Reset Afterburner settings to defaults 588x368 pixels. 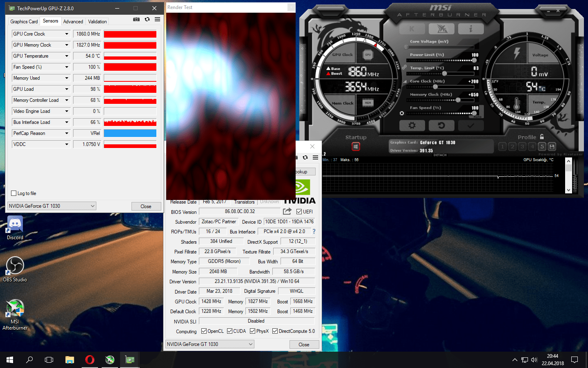(441, 126)
